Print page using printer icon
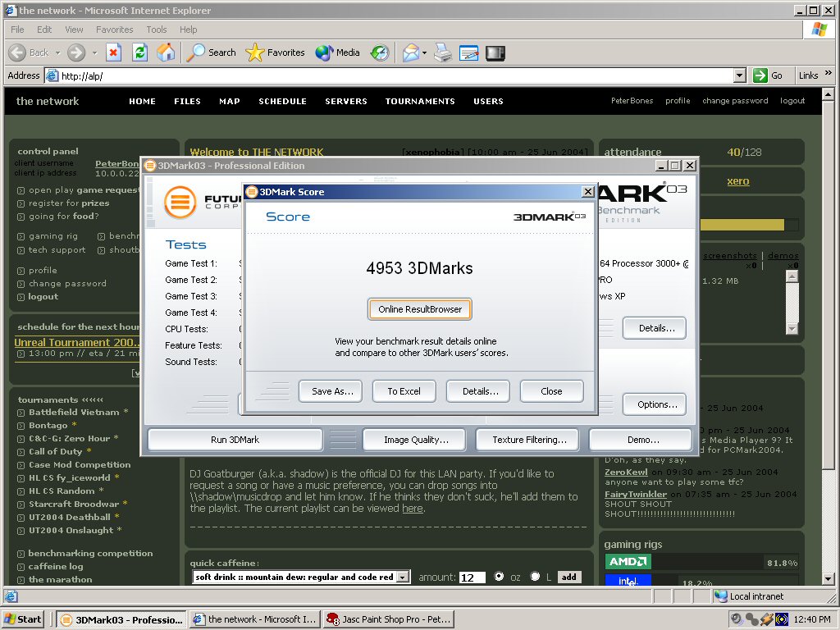Screen dimensions: 840x630 [x=443, y=52]
